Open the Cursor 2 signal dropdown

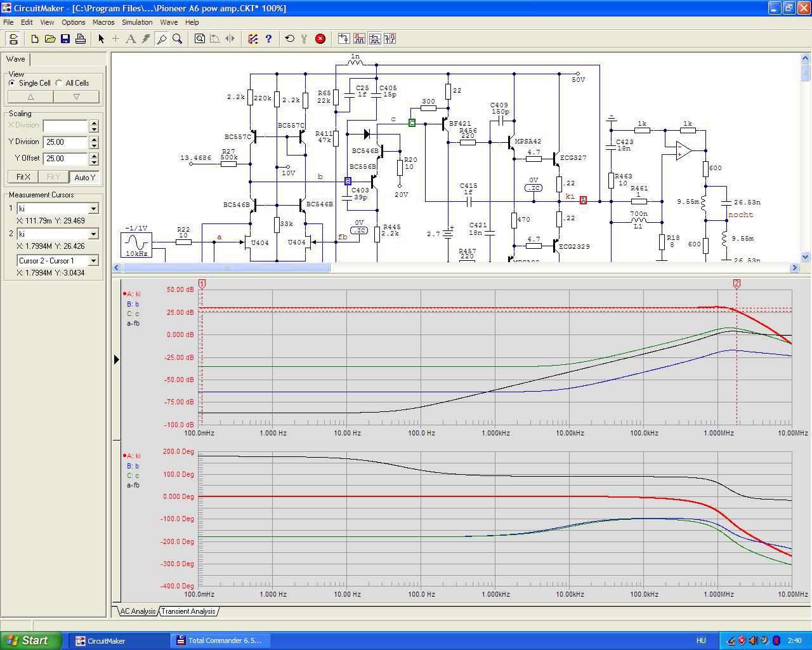(x=93, y=234)
